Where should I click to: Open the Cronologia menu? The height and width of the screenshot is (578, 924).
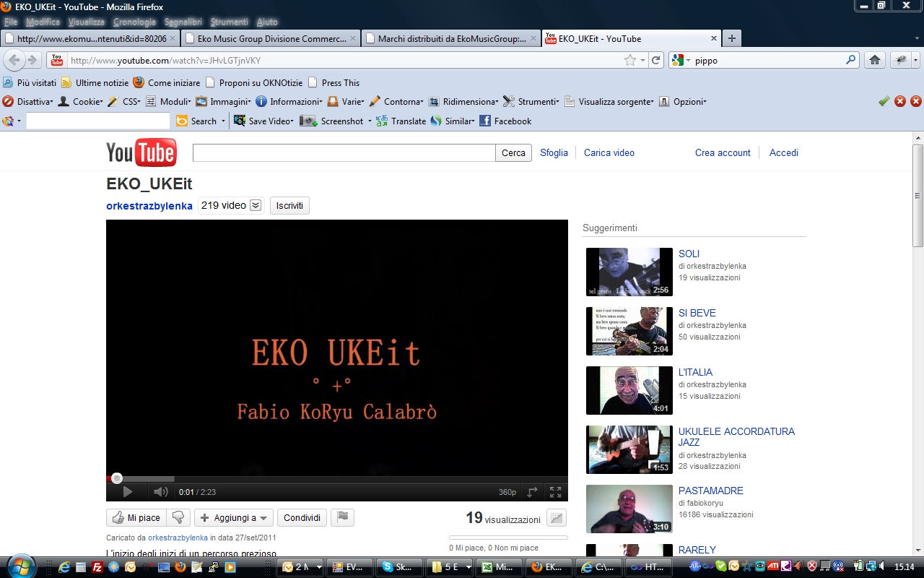(x=134, y=22)
